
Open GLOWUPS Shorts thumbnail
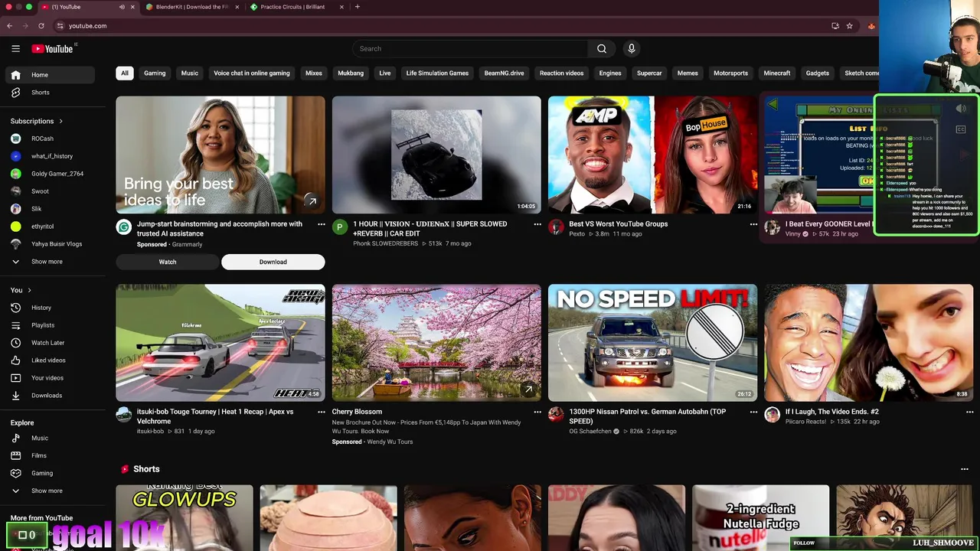coord(185,517)
